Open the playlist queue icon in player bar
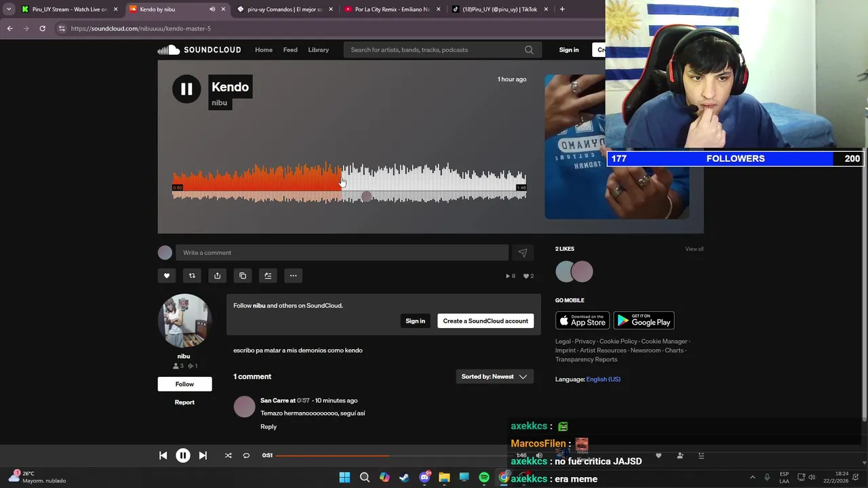868x488 pixels. [701, 455]
